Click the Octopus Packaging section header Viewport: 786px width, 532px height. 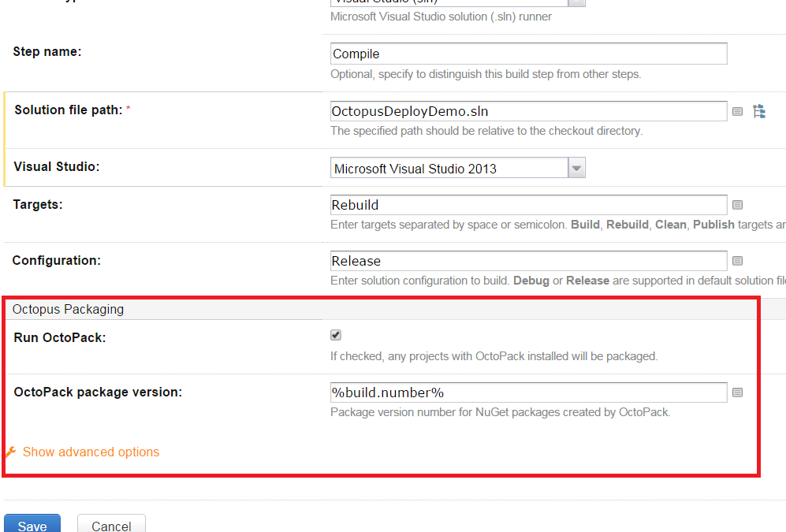pos(68,309)
